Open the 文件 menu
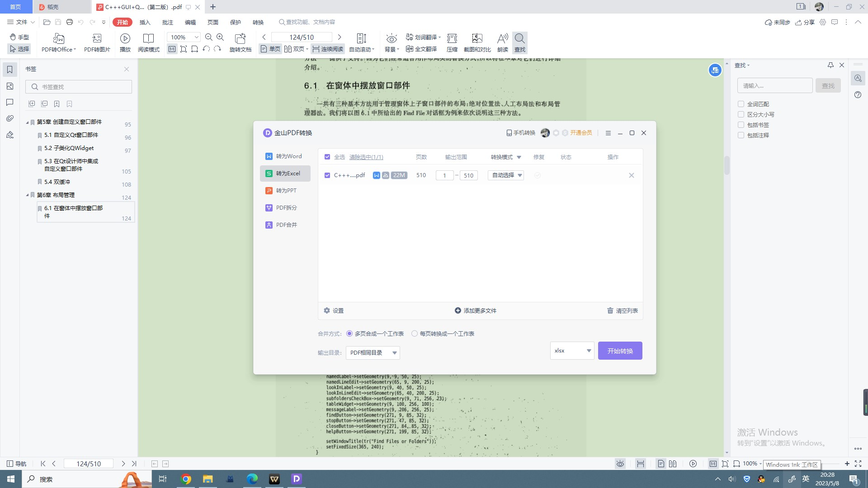Image resolution: width=868 pixels, height=488 pixels. coord(21,22)
